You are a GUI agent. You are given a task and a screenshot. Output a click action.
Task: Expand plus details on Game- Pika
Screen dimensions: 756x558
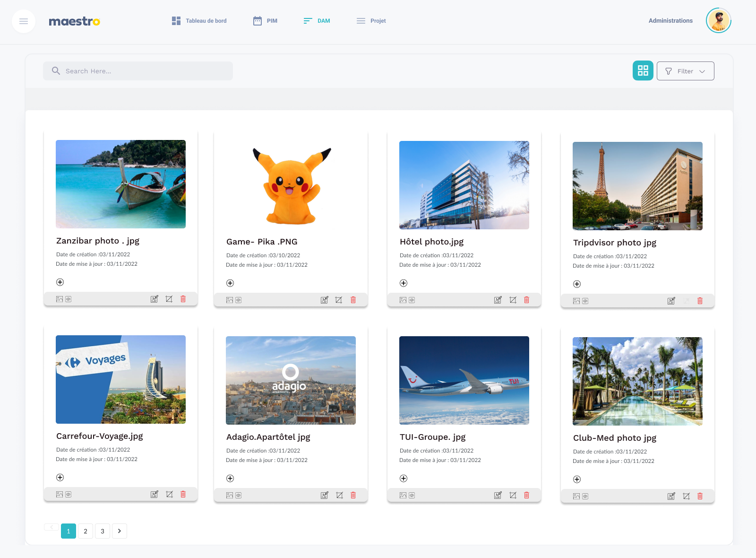(x=230, y=283)
